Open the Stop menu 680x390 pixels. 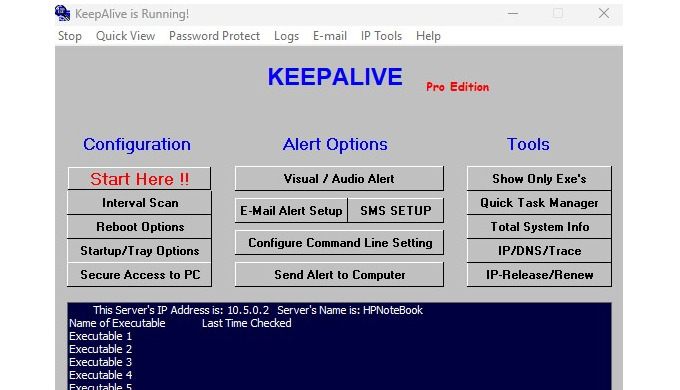(x=70, y=36)
